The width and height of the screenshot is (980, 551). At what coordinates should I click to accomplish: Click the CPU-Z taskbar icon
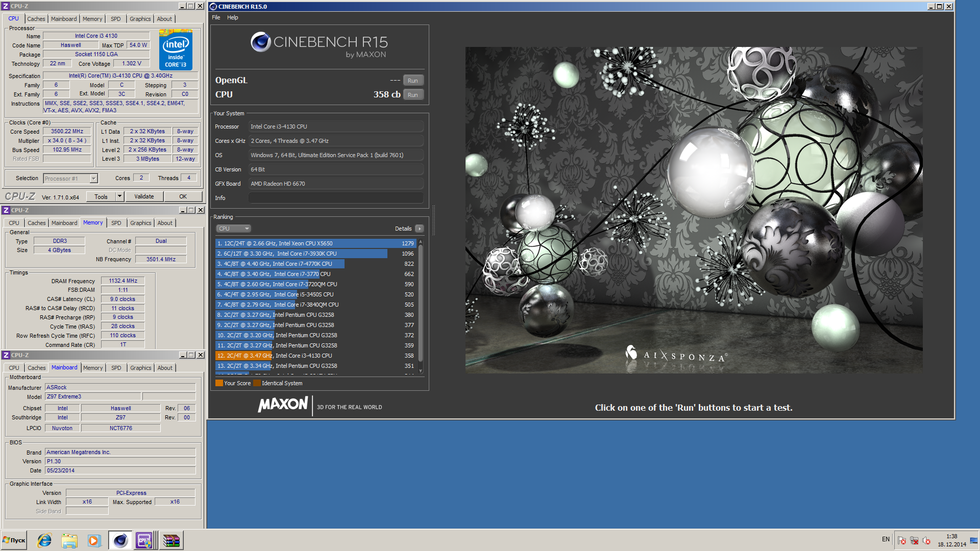(x=144, y=540)
